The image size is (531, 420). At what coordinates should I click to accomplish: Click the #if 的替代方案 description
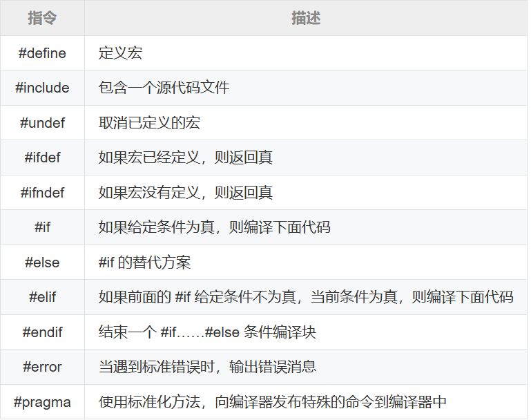144,262
